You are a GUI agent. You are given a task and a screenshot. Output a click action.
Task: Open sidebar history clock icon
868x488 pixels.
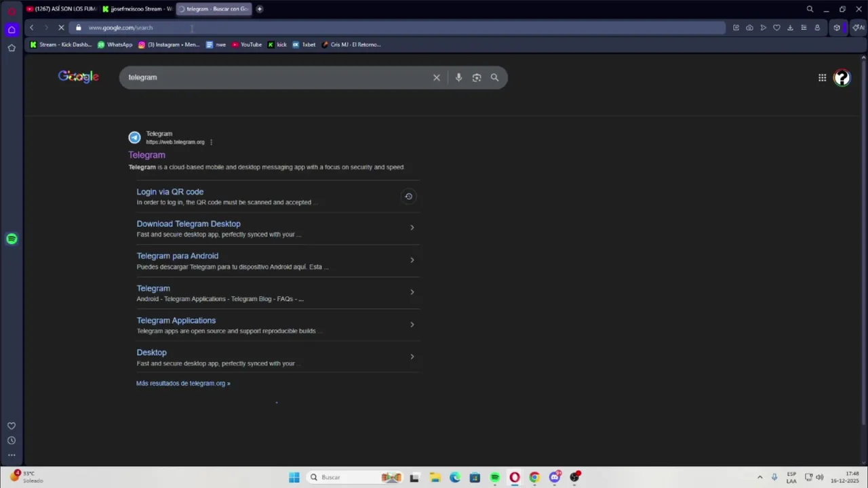point(12,441)
